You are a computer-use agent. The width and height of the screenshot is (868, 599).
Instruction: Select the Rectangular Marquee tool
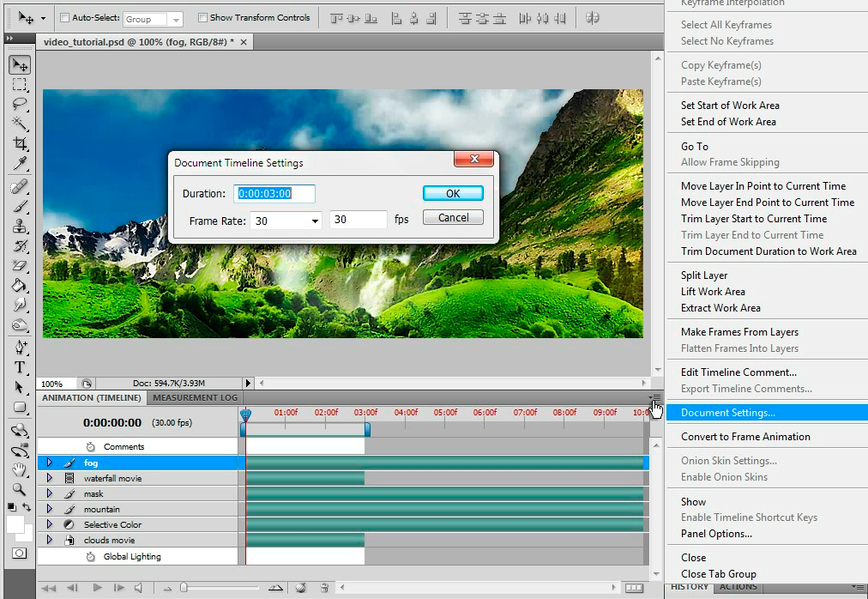(x=20, y=85)
